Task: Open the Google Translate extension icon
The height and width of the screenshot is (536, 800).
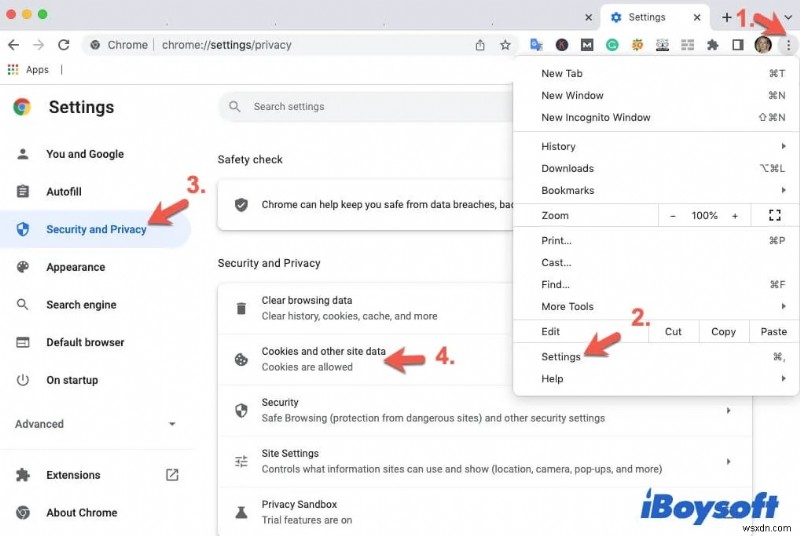Action: point(536,45)
